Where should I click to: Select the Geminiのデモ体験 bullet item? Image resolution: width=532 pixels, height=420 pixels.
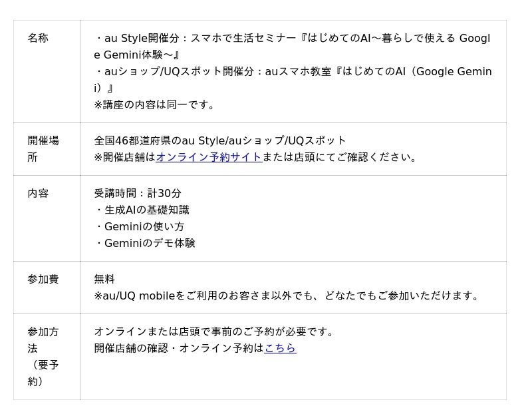[144, 244]
